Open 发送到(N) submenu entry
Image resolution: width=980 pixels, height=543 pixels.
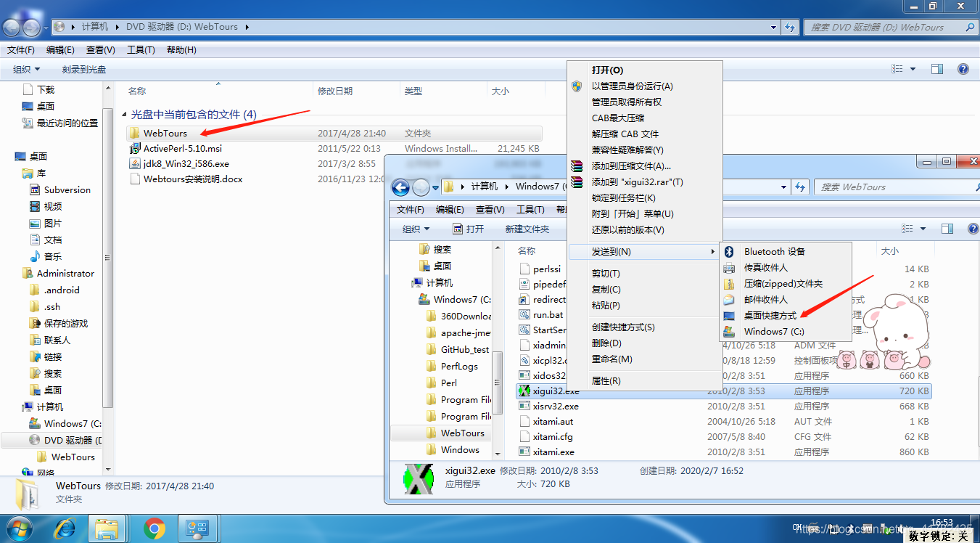(x=644, y=252)
